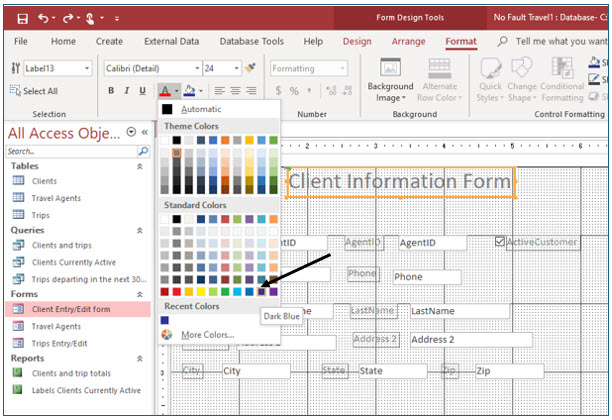The height and width of the screenshot is (420, 612).
Task: Open the File tab
Action: pos(21,41)
